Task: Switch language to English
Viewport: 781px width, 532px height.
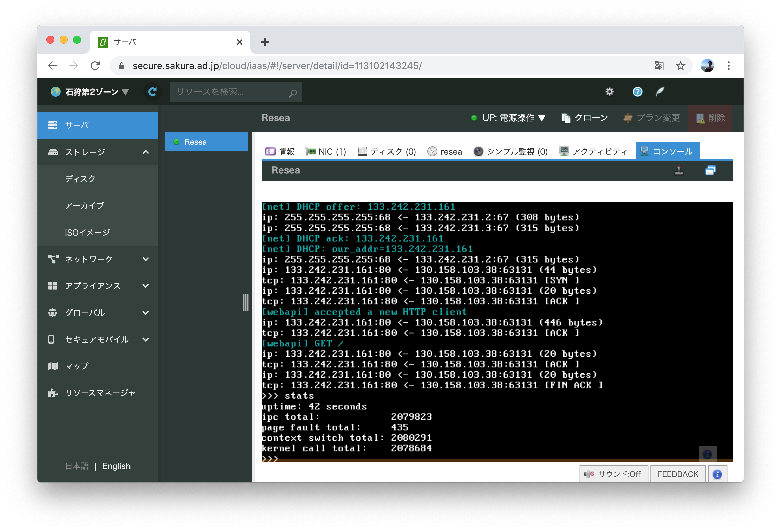Action: coord(116,466)
